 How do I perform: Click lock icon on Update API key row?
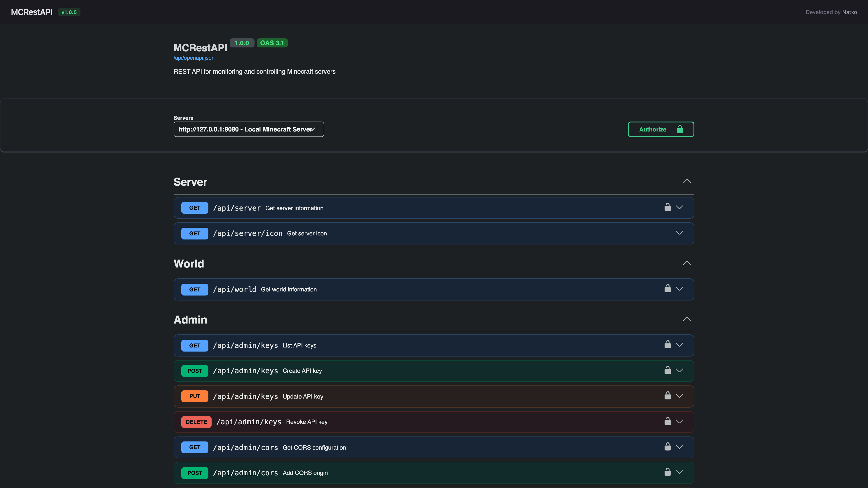(668, 395)
